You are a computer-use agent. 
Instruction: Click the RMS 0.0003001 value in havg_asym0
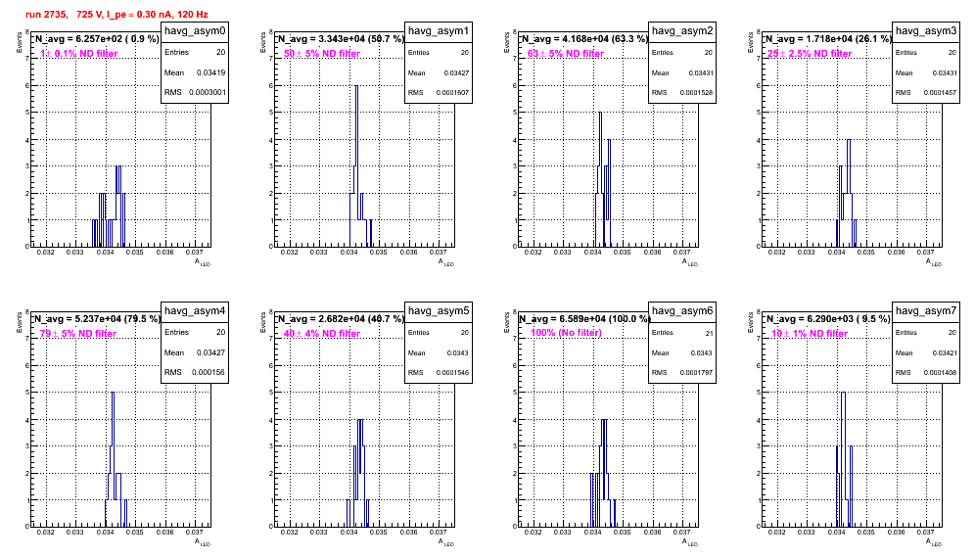pyautogui.click(x=208, y=92)
